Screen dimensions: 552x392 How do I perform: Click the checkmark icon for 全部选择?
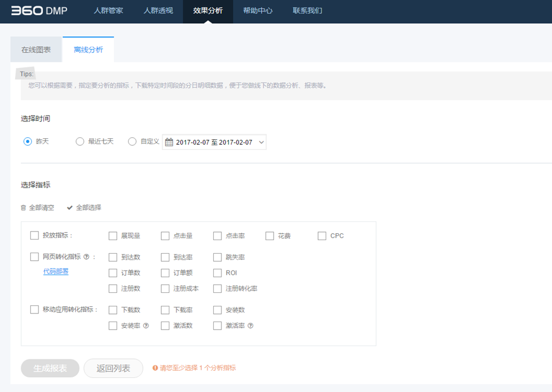point(69,208)
